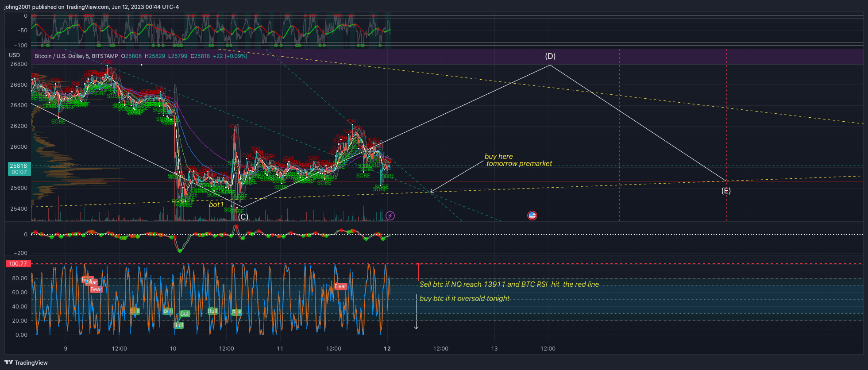
Task: Click the purple lightning event icon
Action: coord(390,216)
